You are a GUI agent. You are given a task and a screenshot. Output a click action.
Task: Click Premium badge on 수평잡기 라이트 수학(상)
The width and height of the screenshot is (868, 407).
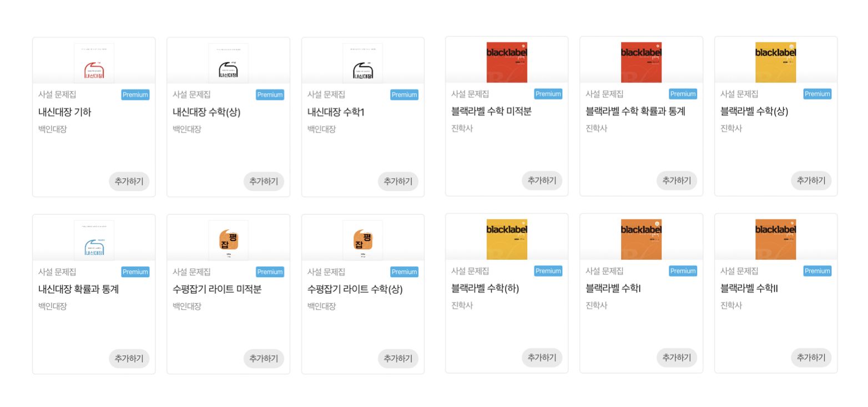pyautogui.click(x=404, y=272)
